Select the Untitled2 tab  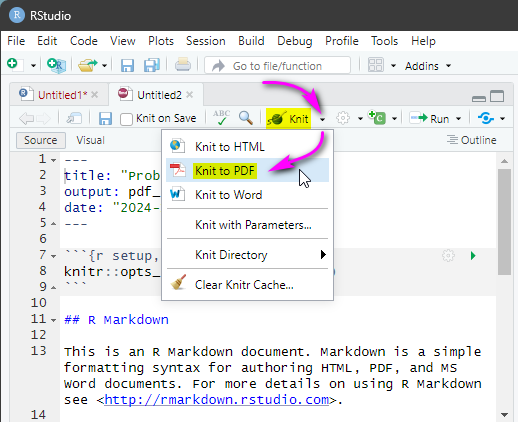pos(159,95)
